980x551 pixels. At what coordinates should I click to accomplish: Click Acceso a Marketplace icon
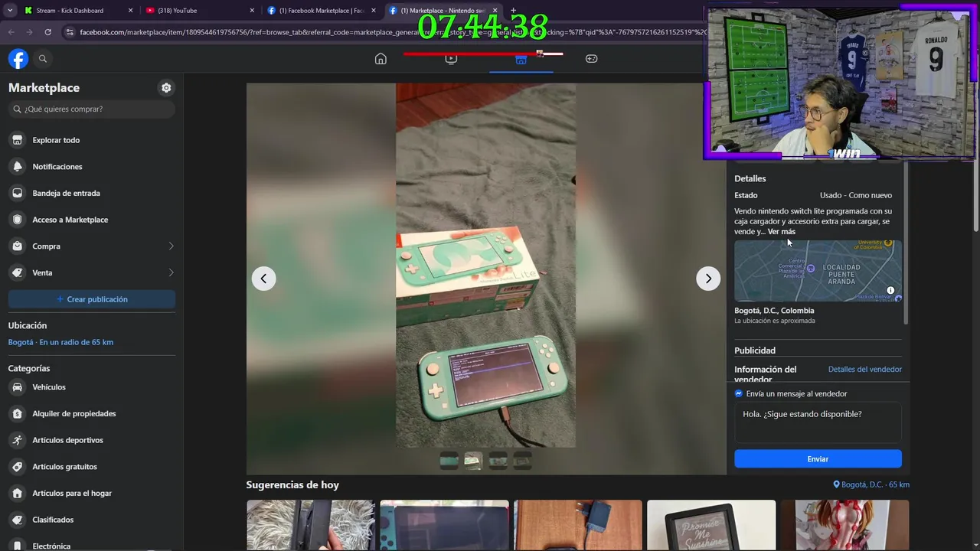click(18, 220)
